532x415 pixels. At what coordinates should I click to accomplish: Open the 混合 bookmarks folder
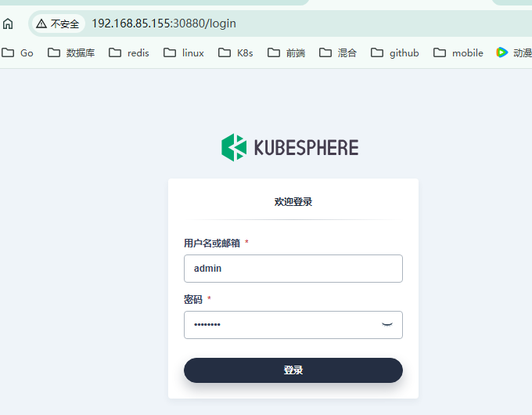pos(338,53)
